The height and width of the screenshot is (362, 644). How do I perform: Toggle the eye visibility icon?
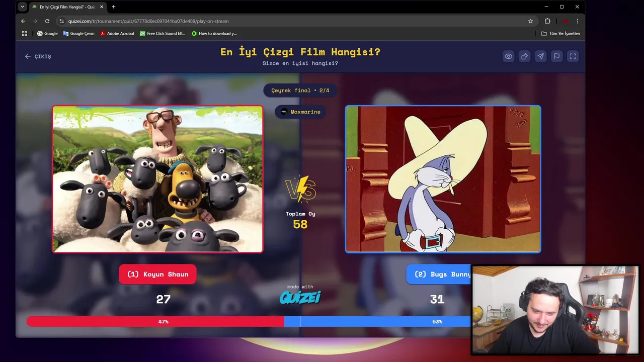(x=509, y=56)
